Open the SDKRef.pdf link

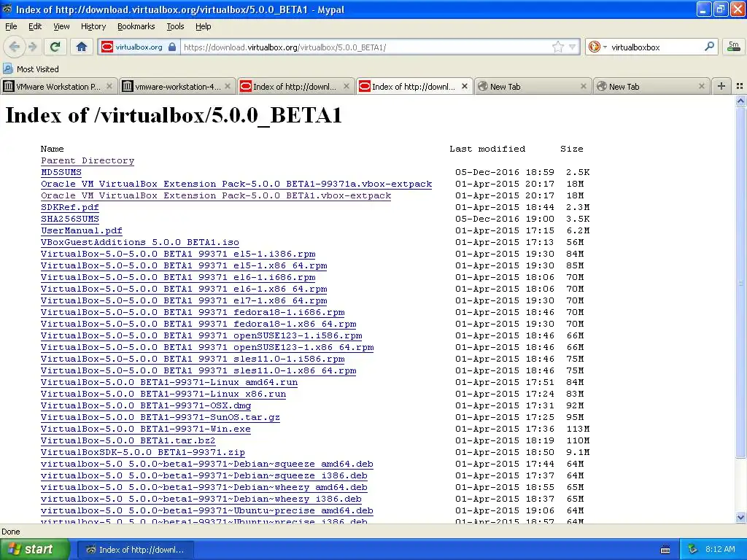(x=70, y=207)
